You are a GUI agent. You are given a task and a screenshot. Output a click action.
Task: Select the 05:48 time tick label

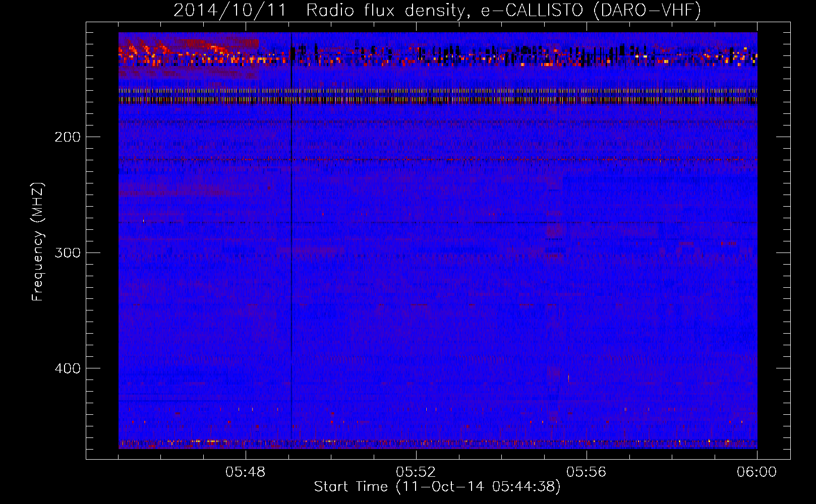(246, 472)
